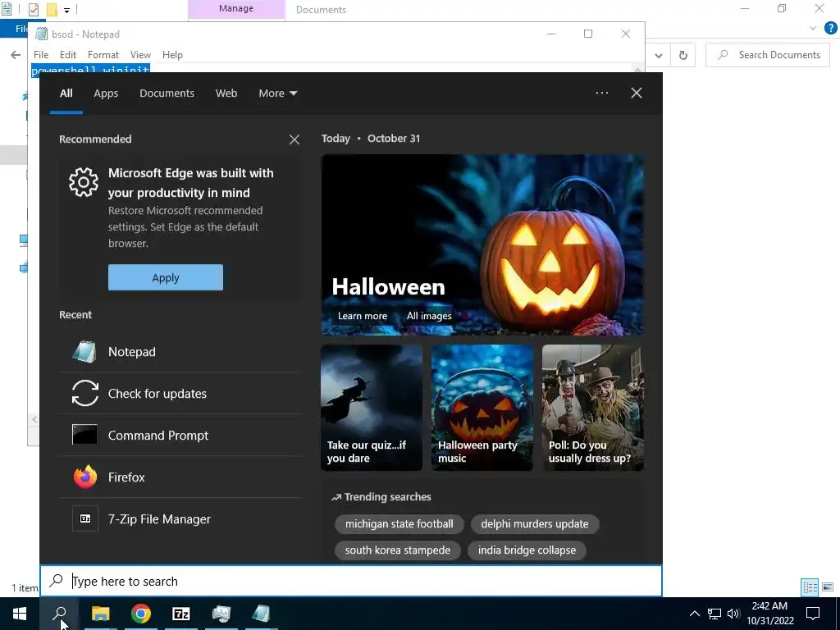Launch Firefox from Recent list
840x630 pixels.
[x=180, y=477]
